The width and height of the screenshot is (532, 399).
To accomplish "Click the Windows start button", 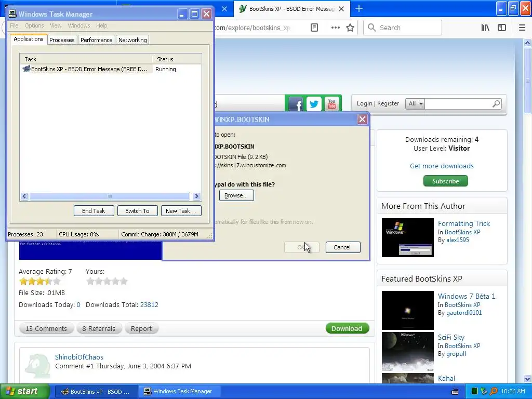I will (x=25, y=392).
